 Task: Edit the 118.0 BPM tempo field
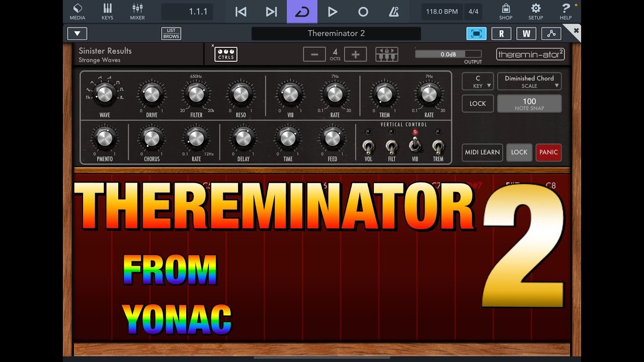click(442, 12)
